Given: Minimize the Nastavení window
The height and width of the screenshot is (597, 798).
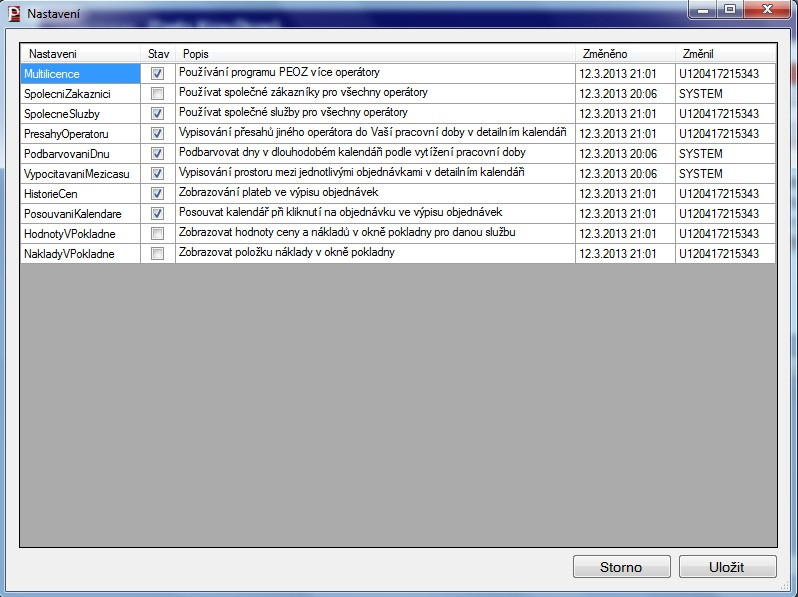Looking at the screenshot, I should tap(703, 9).
